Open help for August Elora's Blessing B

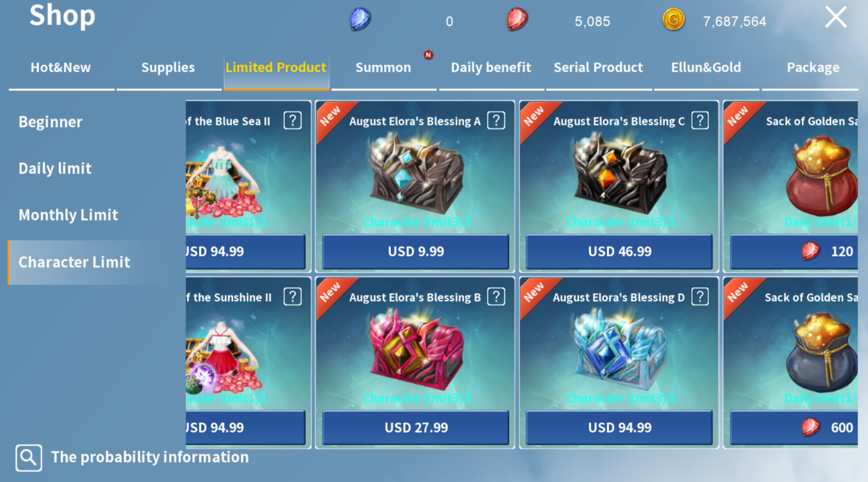(x=496, y=297)
